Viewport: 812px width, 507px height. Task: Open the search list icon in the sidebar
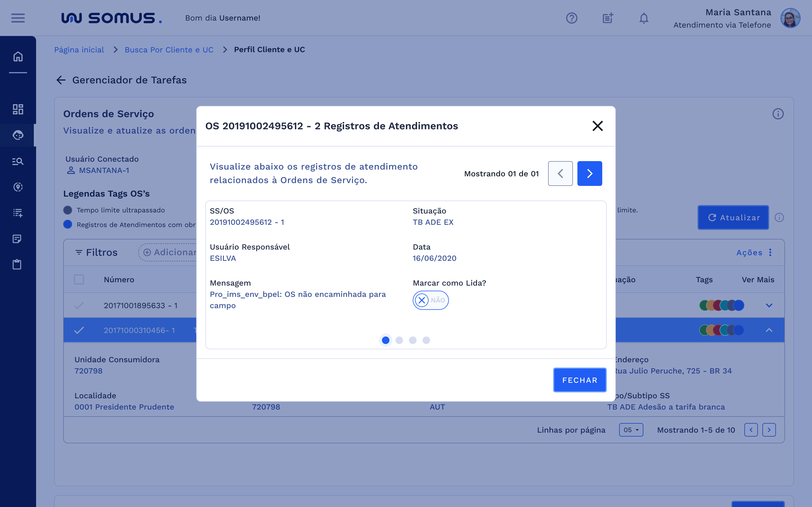(18, 161)
